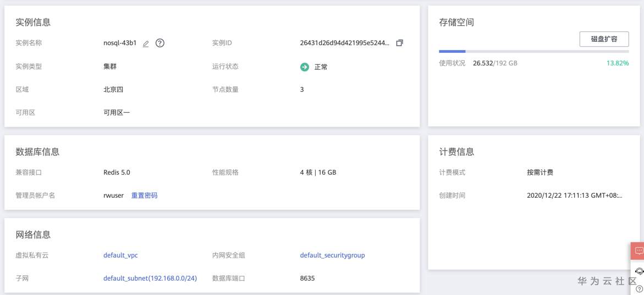This screenshot has width=644, height=295.
Task: Open the red chat feedback icon
Action: 639,251
